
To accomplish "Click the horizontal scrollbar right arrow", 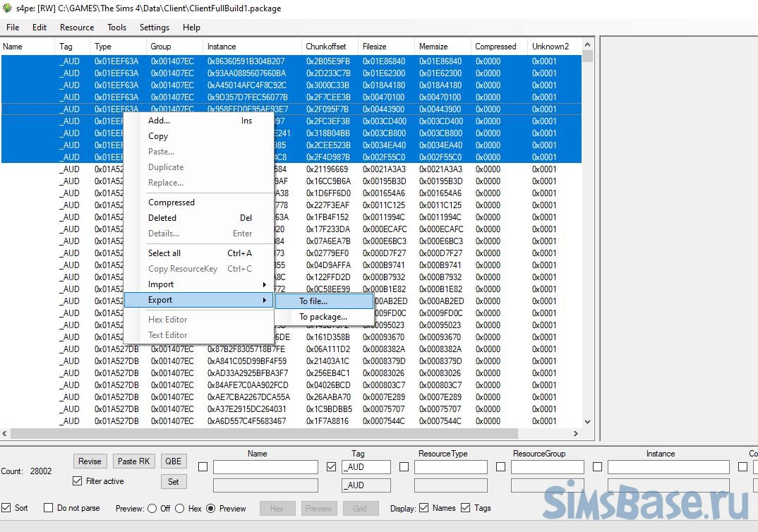I will click(x=576, y=434).
